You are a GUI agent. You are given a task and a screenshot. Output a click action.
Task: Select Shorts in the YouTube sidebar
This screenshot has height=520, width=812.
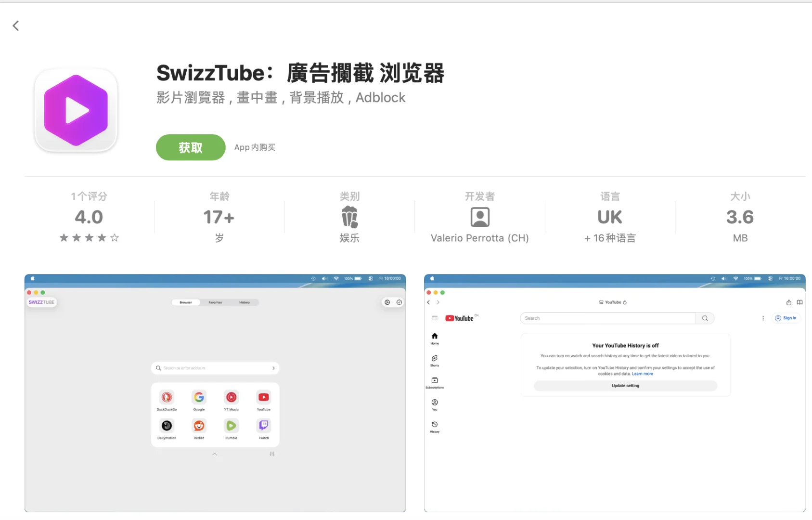coord(434,359)
